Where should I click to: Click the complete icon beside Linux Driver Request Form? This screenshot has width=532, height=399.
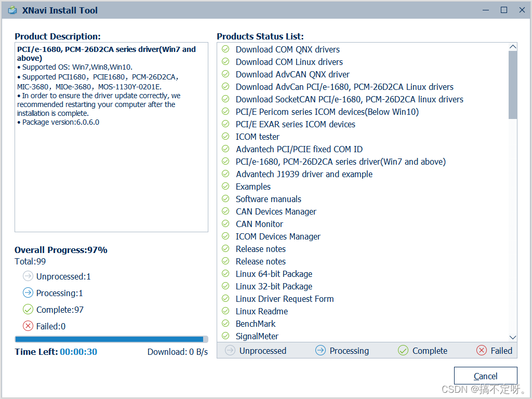tap(225, 299)
